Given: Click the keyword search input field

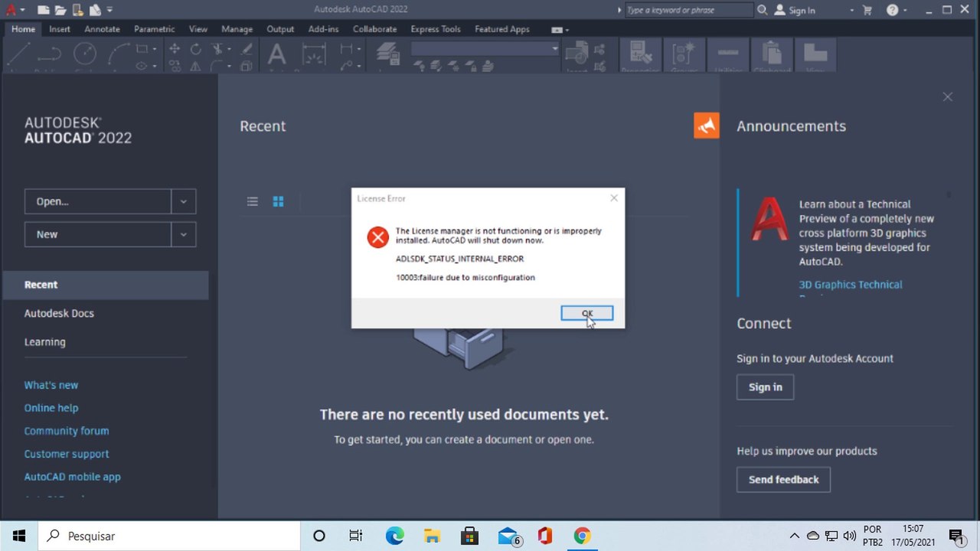Looking at the screenshot, I should (x=688, y=10).
